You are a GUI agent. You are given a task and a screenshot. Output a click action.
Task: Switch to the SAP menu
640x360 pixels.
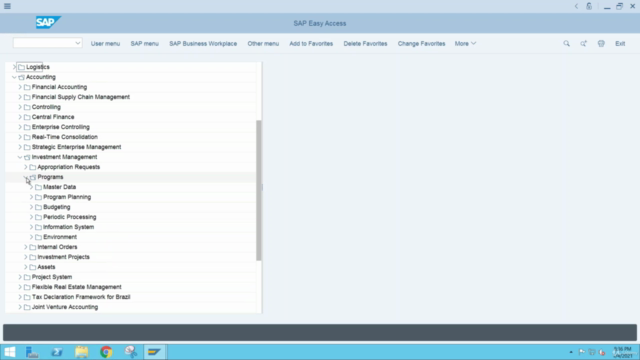(x=144, y=43)
